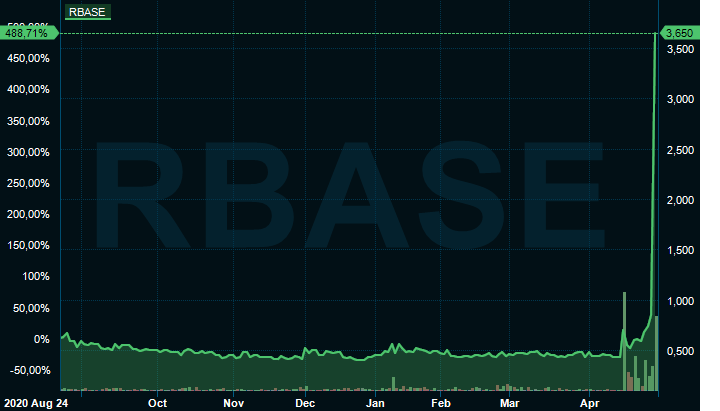The image size is (720, 411).
Task: Click the Jan time axis label
Action: (x=375, y=403)
